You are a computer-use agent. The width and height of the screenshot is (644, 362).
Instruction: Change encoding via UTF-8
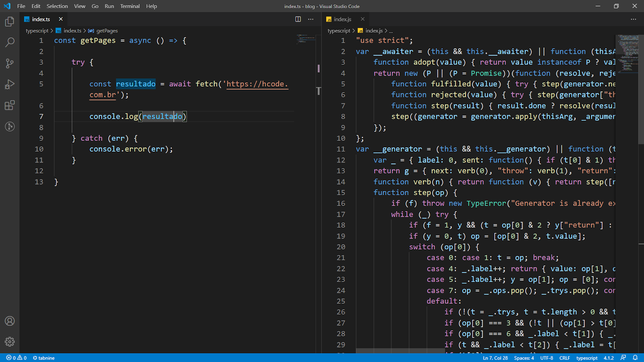coord(547,358)
